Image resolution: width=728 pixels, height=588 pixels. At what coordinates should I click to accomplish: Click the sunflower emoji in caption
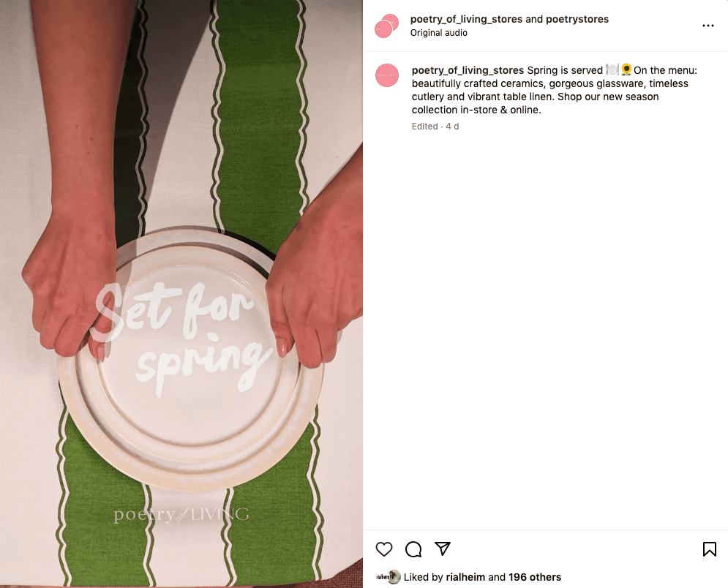pyautogui.click(x=626, y=70)
